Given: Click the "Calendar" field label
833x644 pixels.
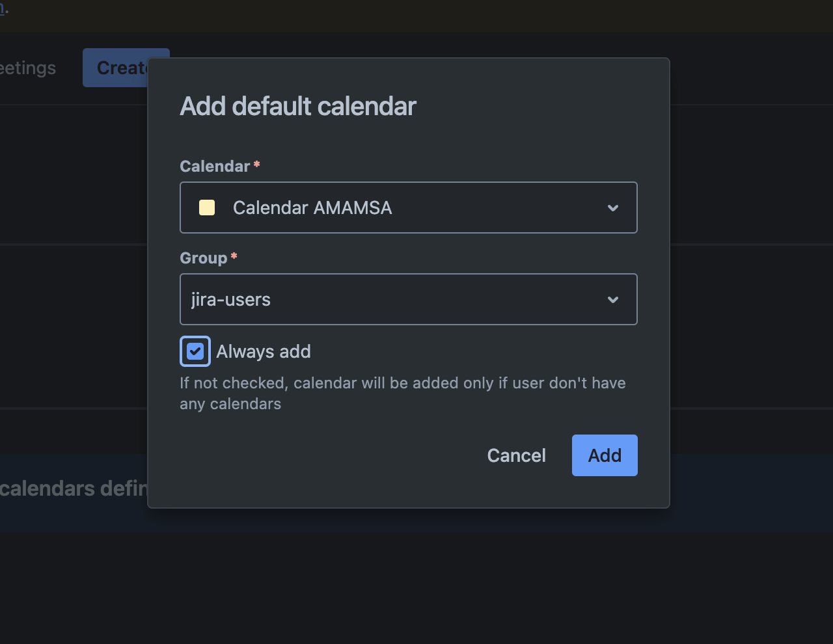Looking at the screenshot, I should [x=215, y=167].
